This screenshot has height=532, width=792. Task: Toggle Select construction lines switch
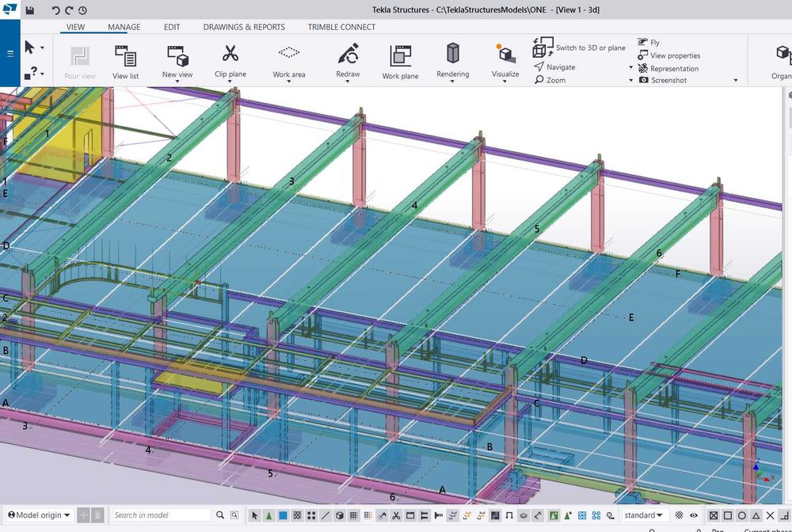click(x=326, y=515)
